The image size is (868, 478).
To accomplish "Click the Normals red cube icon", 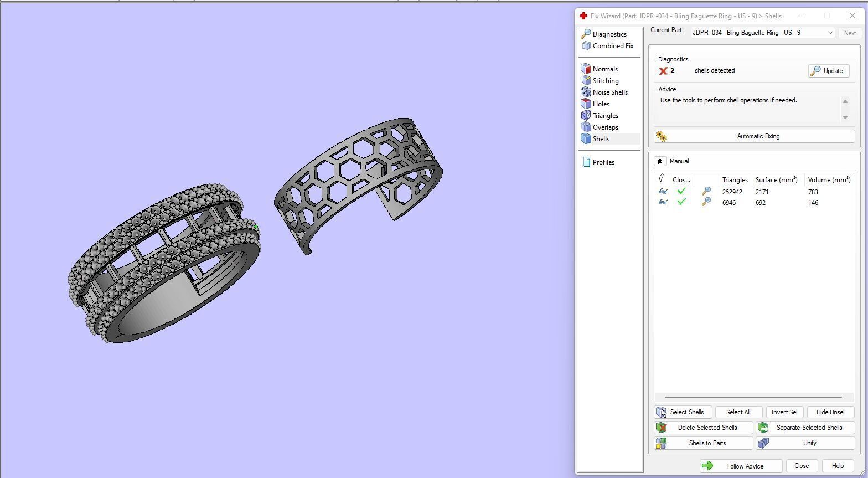I will (x=586, y=69).
